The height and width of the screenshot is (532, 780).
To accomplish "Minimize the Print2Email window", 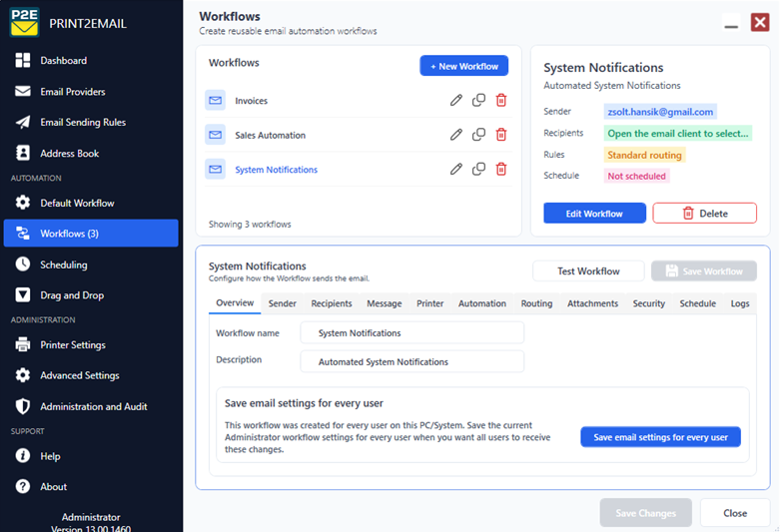I will [731, 23].
